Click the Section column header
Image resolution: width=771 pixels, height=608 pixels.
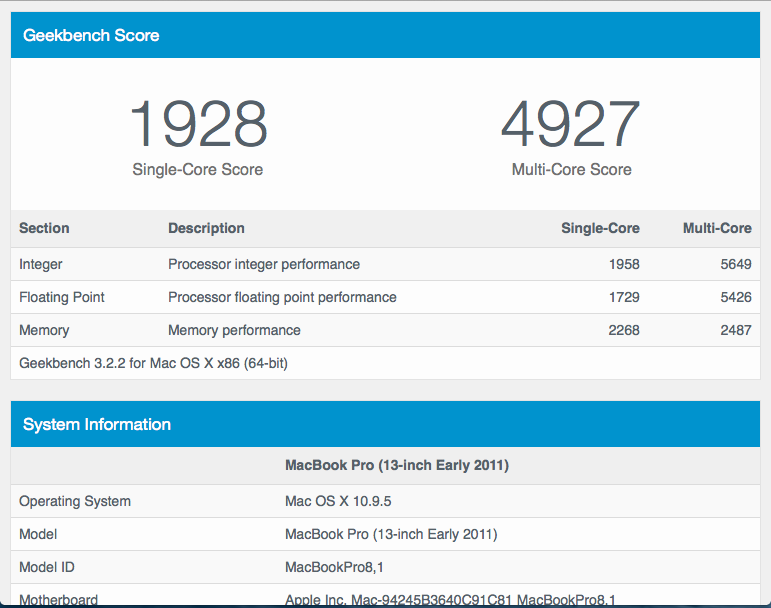(44, 228)
